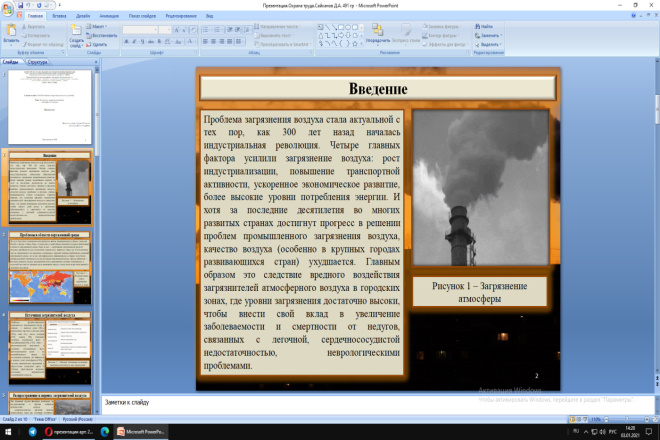Toggle underline formatting
This screenshot has height=440, width=660.
coord(142,41)
